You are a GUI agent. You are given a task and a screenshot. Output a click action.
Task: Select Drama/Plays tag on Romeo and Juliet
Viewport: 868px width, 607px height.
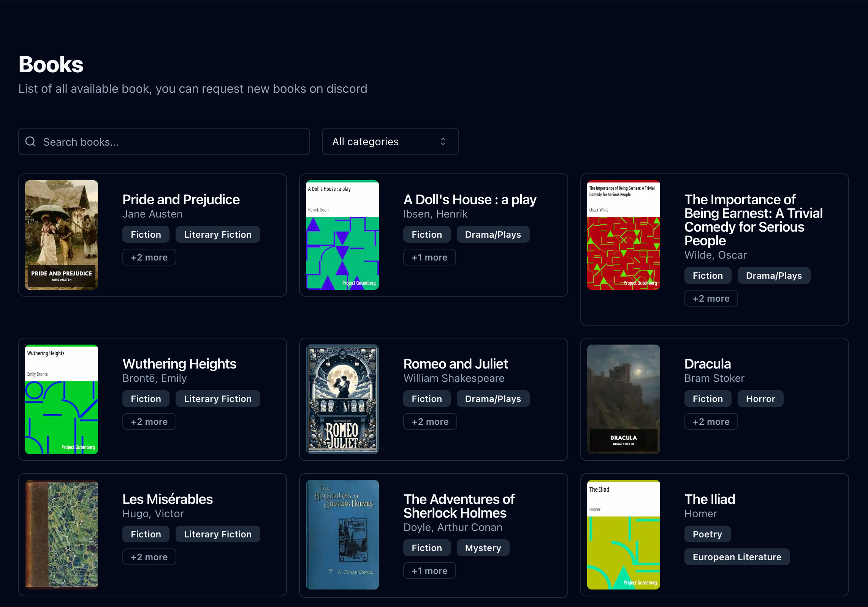493,399
